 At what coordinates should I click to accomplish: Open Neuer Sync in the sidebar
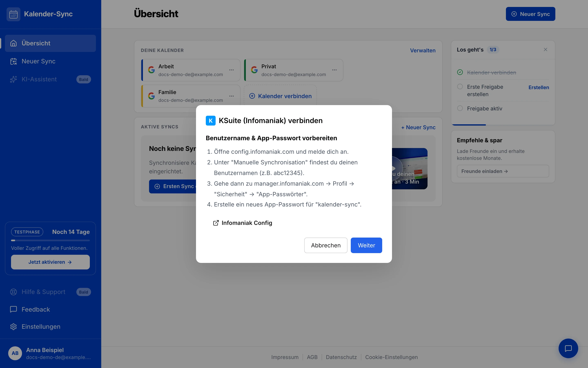coord(50,61)
